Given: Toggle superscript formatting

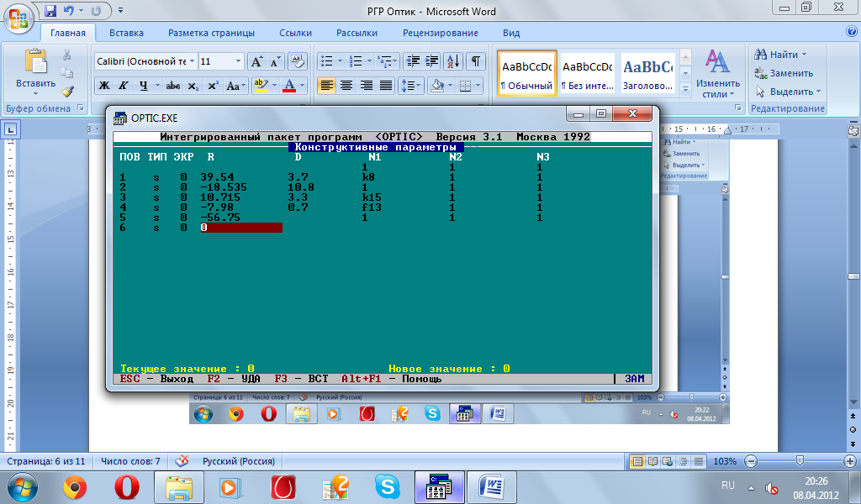Looking at the screenshot, I should click(213, 86).
